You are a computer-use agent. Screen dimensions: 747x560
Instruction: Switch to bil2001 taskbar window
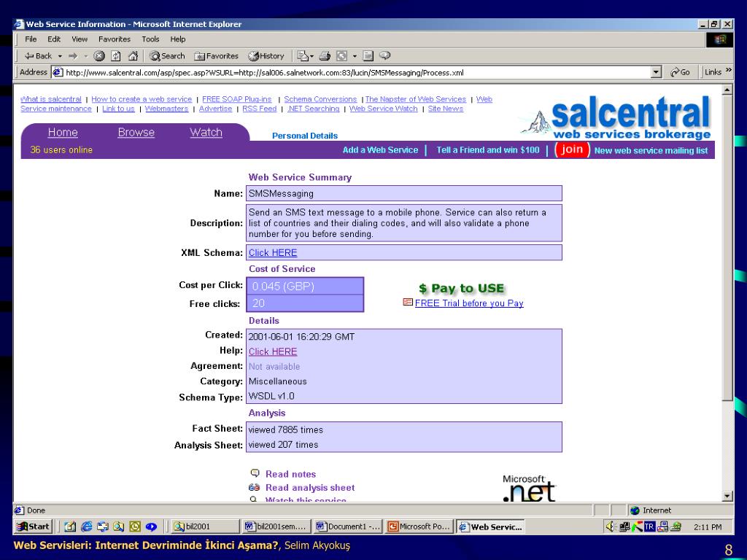[x=205, y=526]
